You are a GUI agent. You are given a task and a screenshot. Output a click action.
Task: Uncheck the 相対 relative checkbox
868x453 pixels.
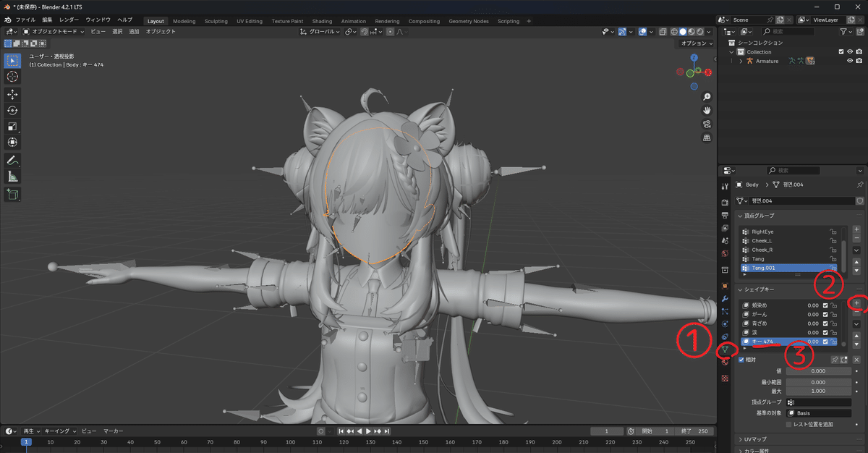click(741, 360)
